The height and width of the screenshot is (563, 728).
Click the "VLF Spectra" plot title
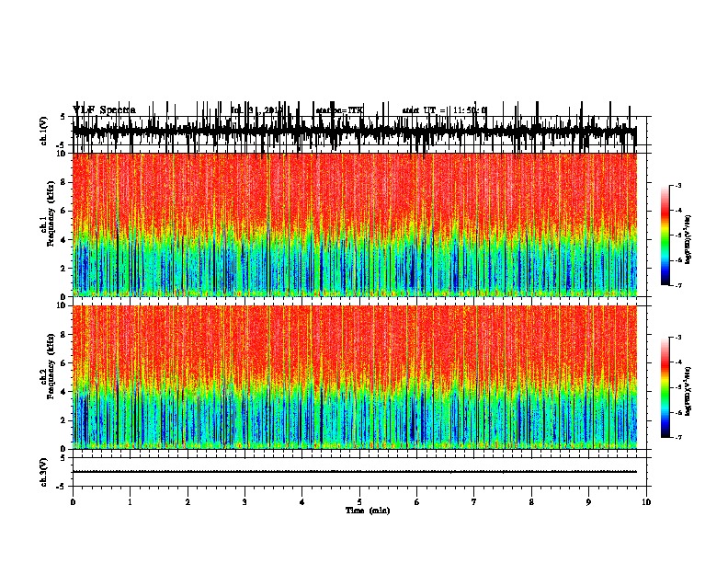(x=104, y=110)
